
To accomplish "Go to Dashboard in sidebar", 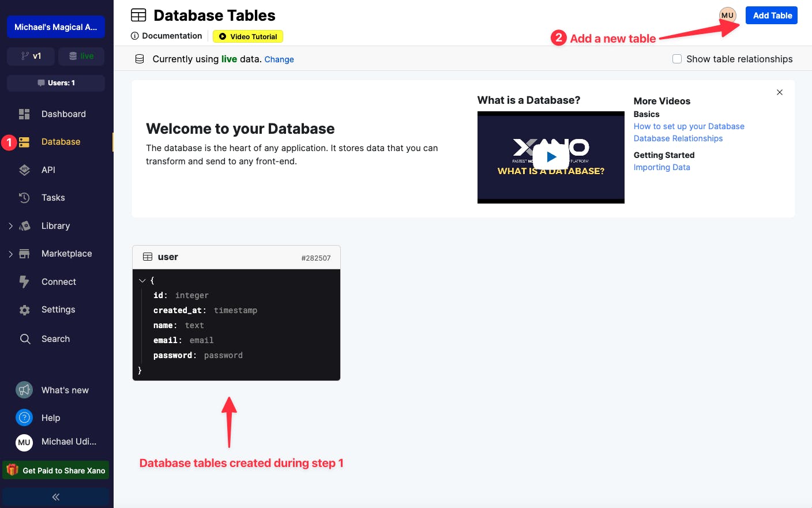I will (x=63, y=114).
